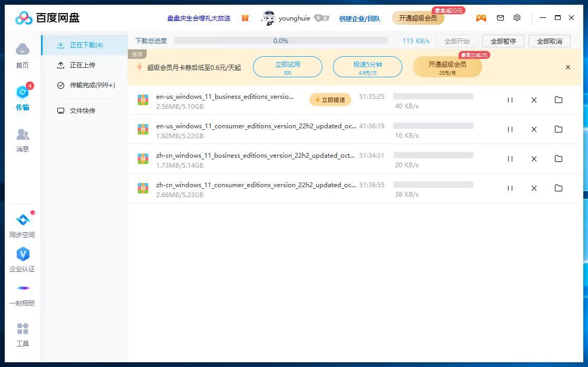This screenshot has width=588, height=367.
Task: Open folder for zh-cn business editions download
Action: coord(559,159)
